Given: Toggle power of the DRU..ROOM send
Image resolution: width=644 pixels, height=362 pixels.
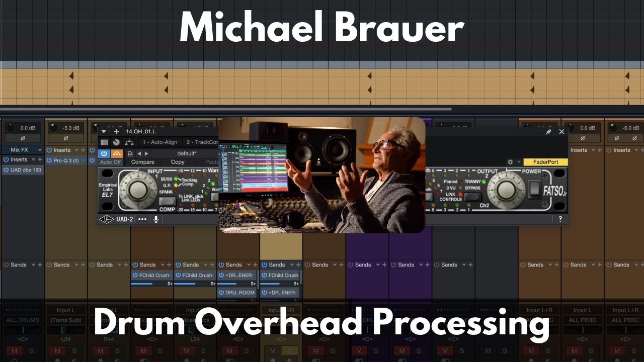Looking at the screenshot, I should click(221, 292).
